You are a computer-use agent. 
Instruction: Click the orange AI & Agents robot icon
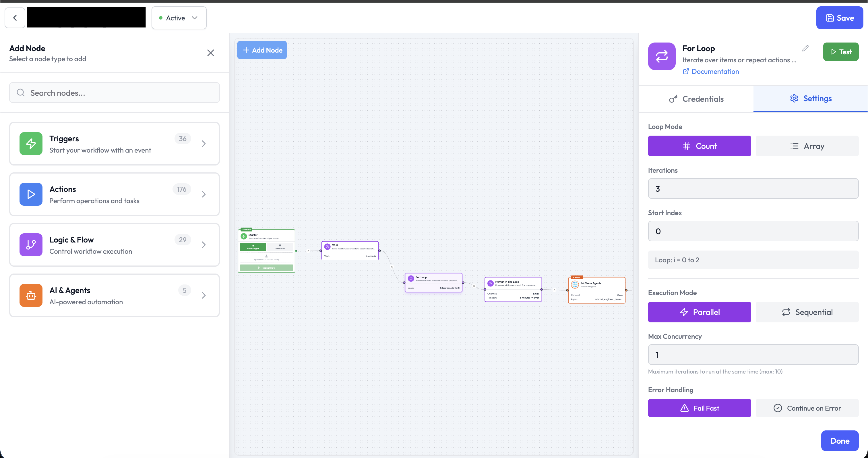31,295
